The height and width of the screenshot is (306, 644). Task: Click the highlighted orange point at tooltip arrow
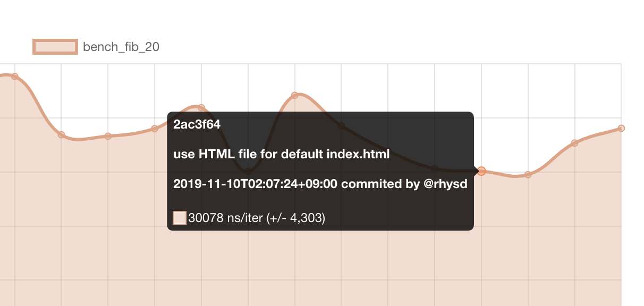(x=481, y=171)
